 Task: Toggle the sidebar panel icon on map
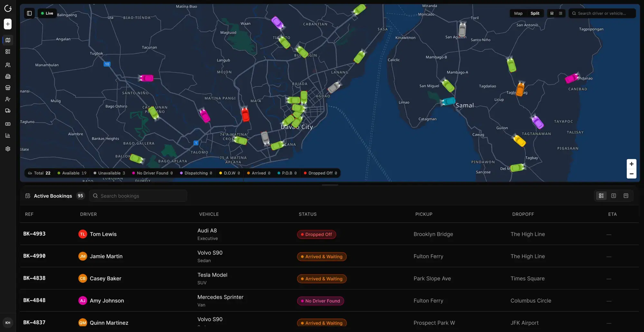[29, 13]
